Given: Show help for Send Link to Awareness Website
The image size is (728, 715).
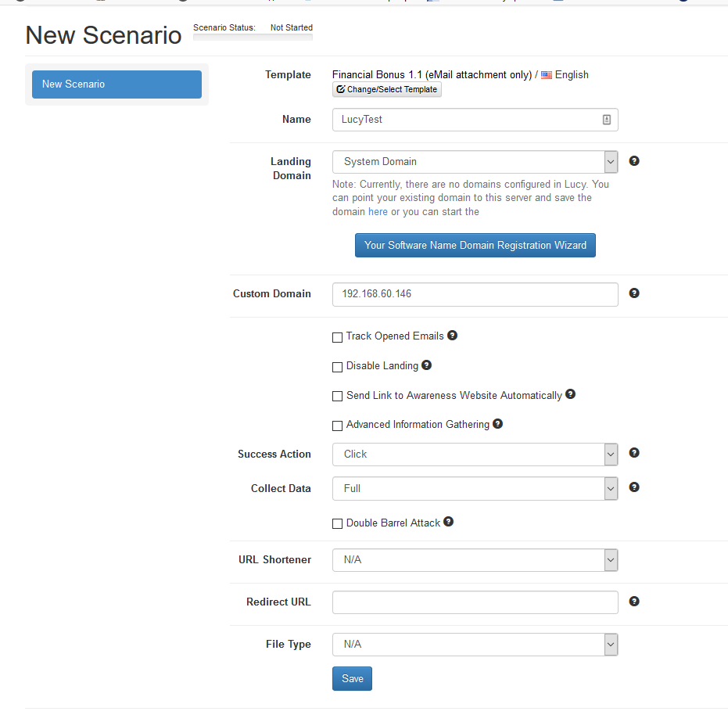Looking at the screenshot, I should [x=570, y=394].
